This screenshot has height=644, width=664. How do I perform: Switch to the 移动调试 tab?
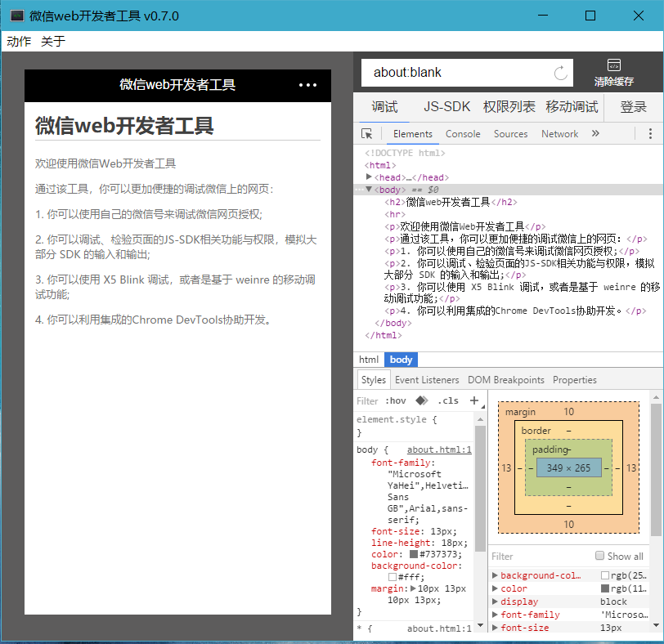572,106
